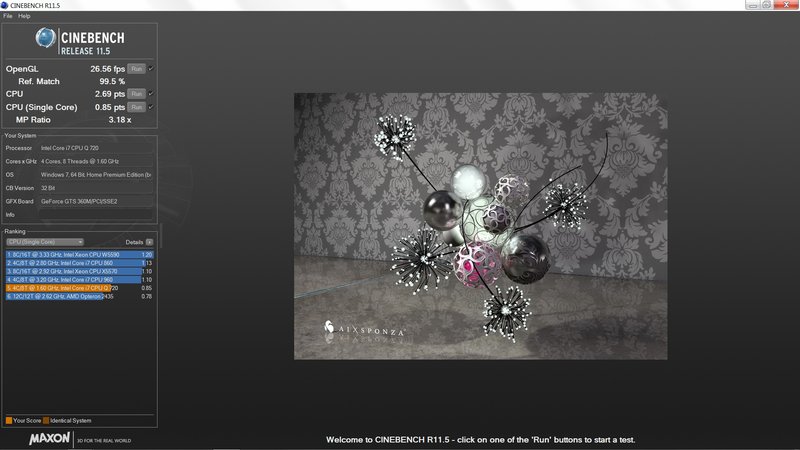This screenshot has width=800, height=450.
Task: Run the CPU (Single Core) test
Action: click(x=136, y=107)
